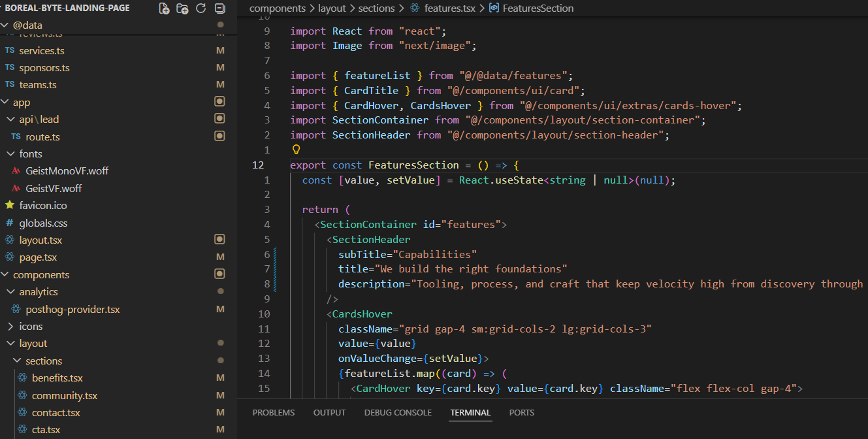Click current line number 12 in gutter

(258, 165)
